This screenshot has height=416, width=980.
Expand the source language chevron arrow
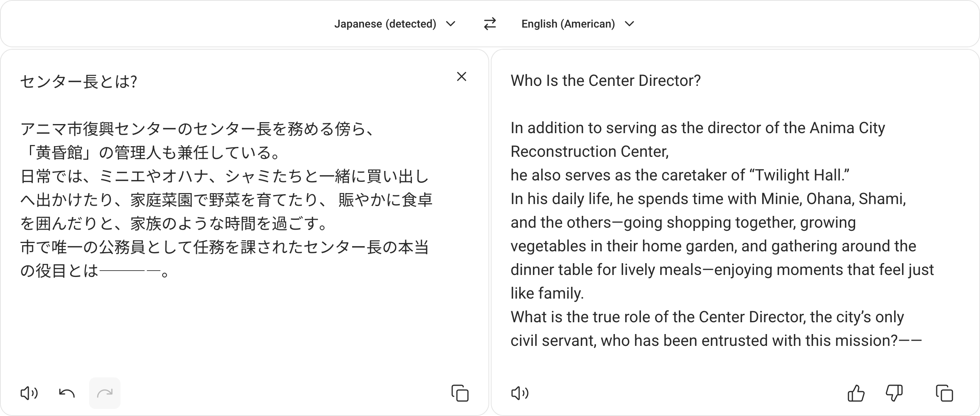[451, 24]
